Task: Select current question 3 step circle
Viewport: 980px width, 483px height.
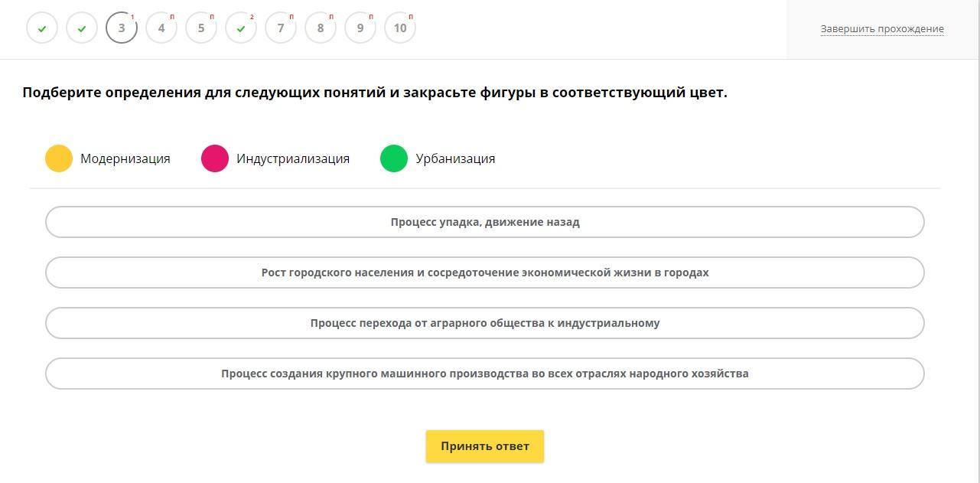Action: click(122, 28)
